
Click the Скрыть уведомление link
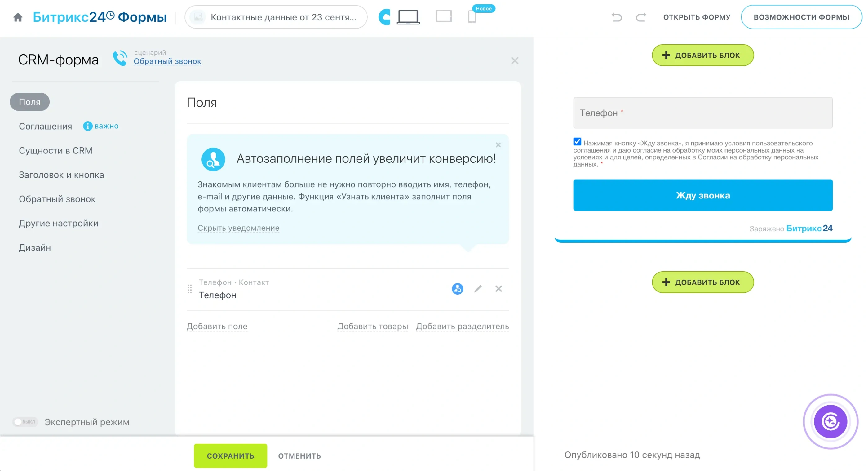point(238,228)
